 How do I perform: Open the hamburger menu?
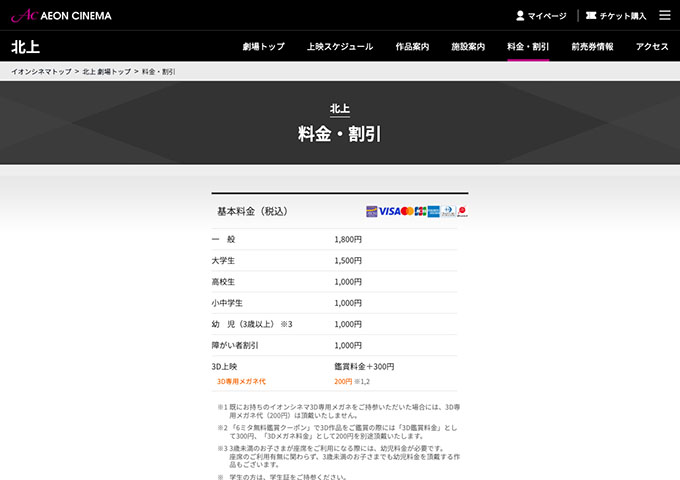pos(665,15)
